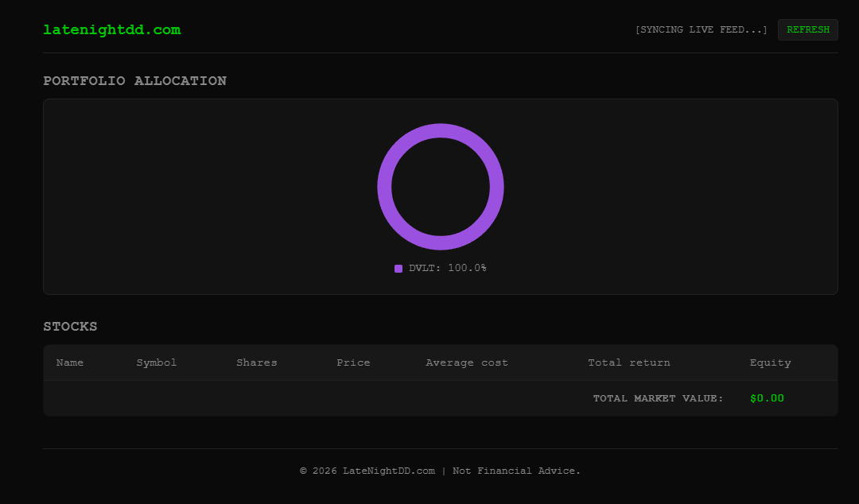This screenshot has width=859, height=504.
Task: Click the $0.00 total market value
Action: 767,398
